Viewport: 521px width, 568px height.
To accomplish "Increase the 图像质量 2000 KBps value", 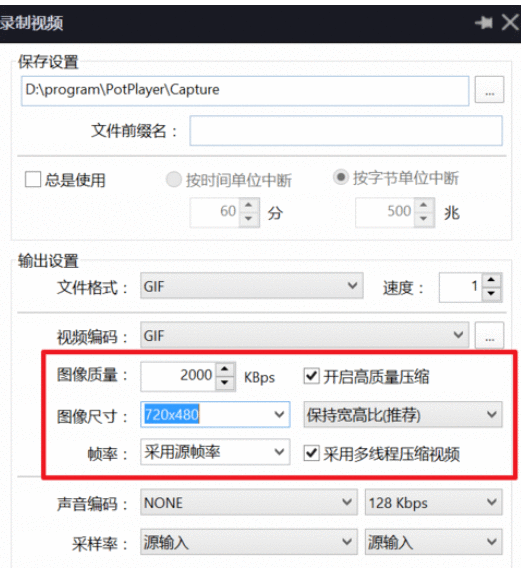I will click(x=225, y=369).
